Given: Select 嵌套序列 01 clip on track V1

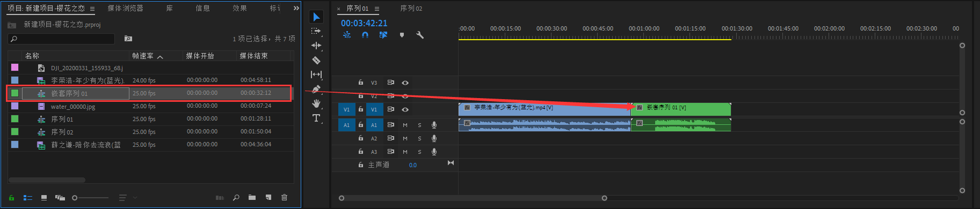Looking at the screenshot, I should click(x=681, y=109).
